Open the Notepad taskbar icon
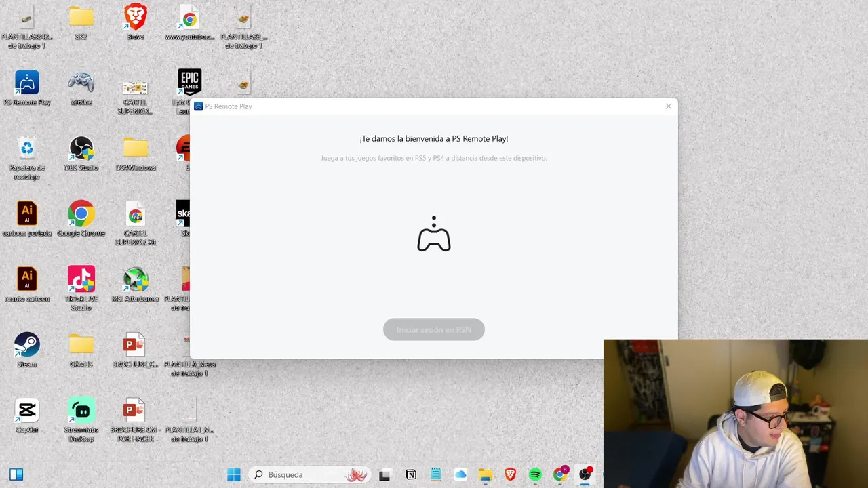The image size is (868, 488). 435,474
